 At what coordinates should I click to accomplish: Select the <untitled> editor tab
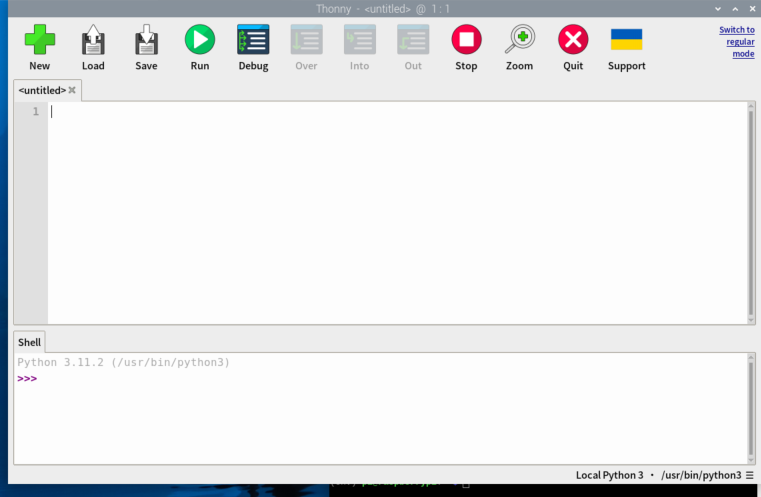click(x=42, y=90)
